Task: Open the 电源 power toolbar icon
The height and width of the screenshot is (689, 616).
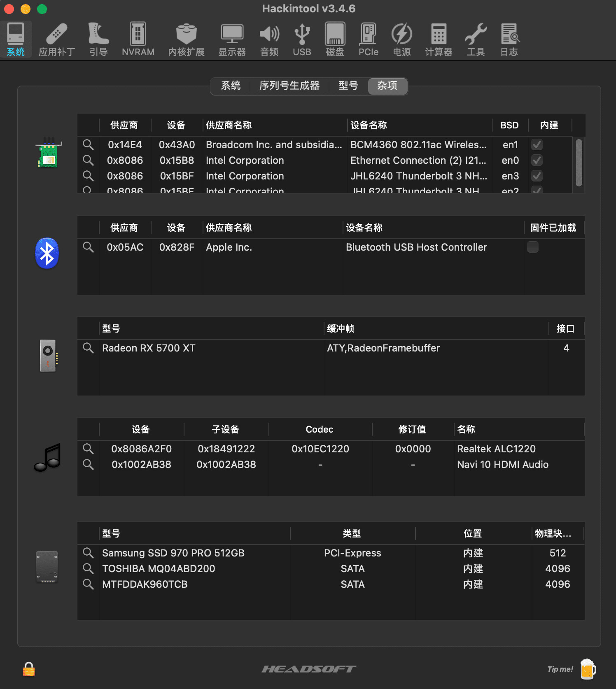Action: click(x=401, y=40)
